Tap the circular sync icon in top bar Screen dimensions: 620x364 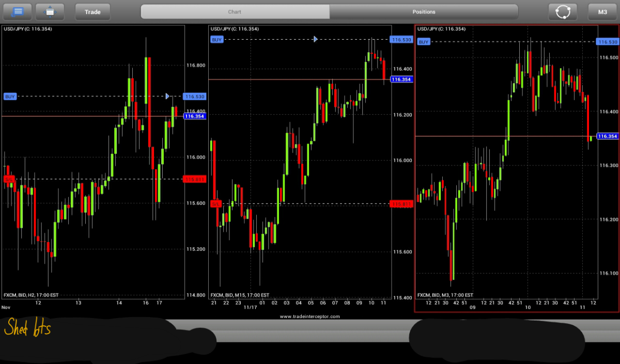[563, 11]
